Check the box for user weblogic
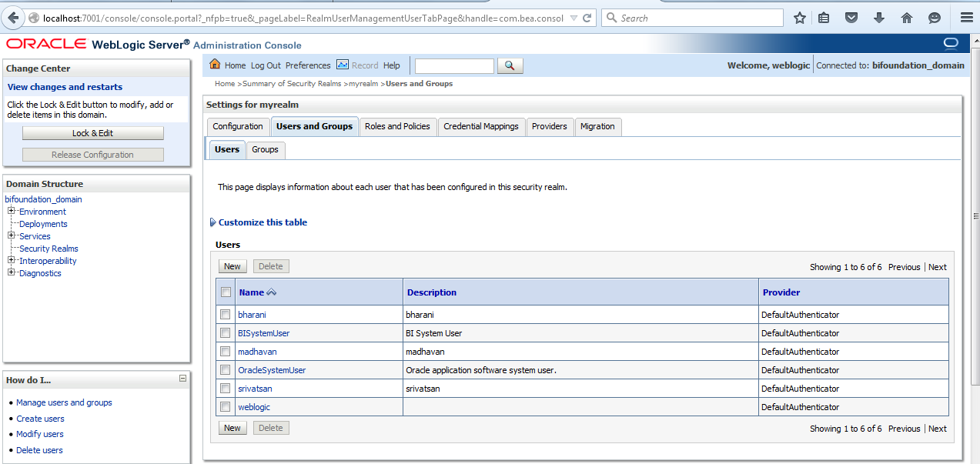The image size is (980, 464). tap(225, 406)
